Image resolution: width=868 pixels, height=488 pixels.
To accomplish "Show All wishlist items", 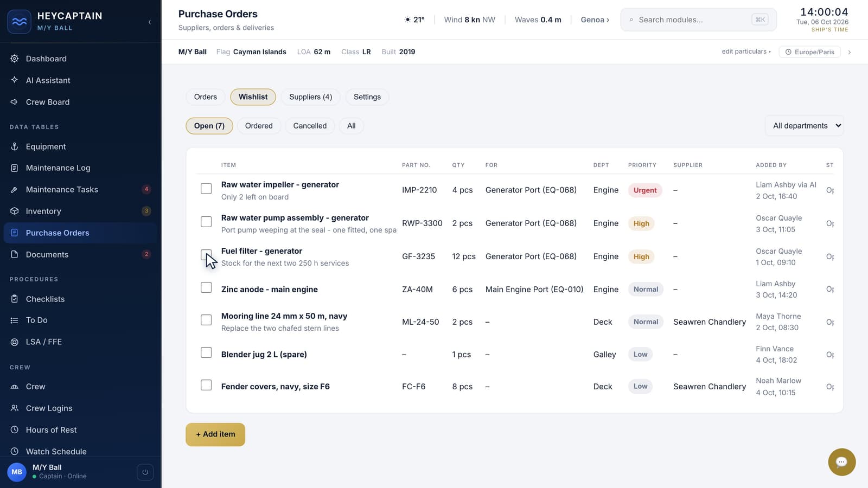I will pos(352,126).
